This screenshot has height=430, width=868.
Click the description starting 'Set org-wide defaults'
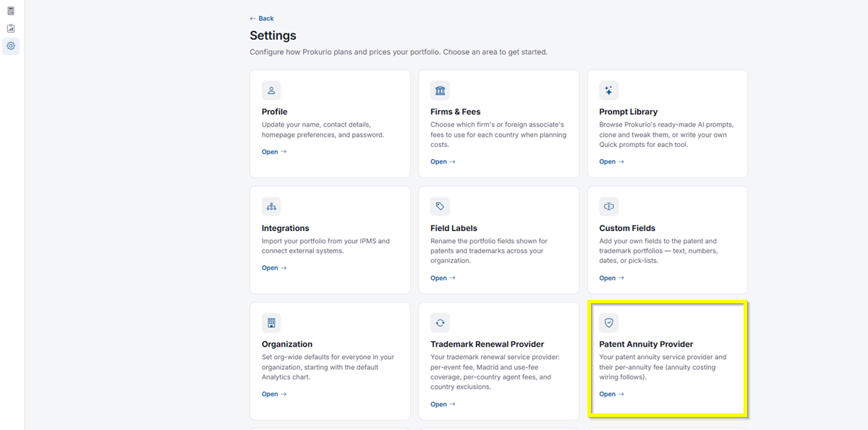coord(328,367)
